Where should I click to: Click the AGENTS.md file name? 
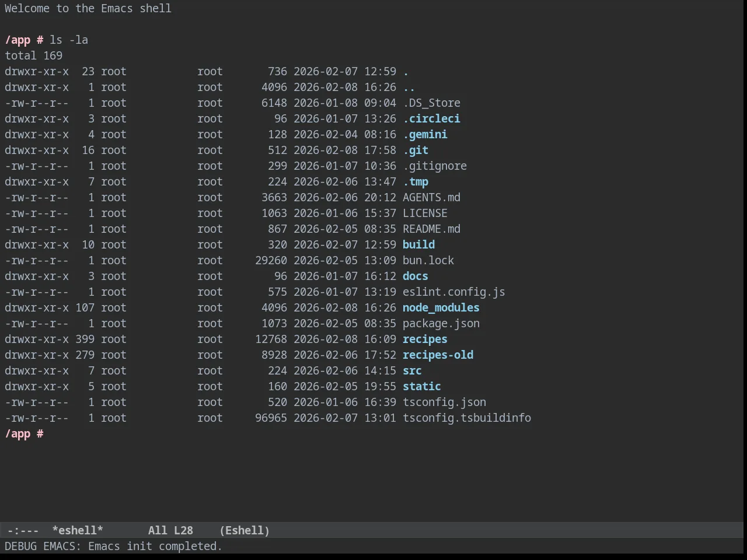coord(431,197)
